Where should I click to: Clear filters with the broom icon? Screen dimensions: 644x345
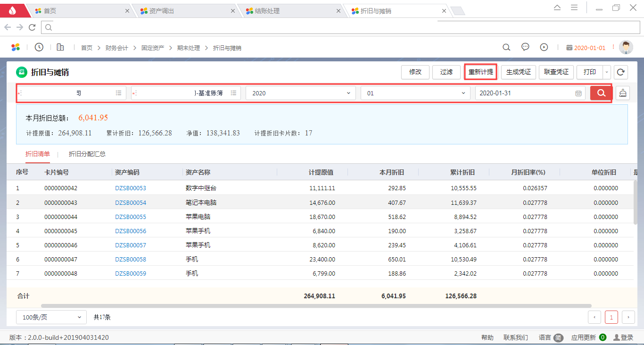(x=623, y=93)
